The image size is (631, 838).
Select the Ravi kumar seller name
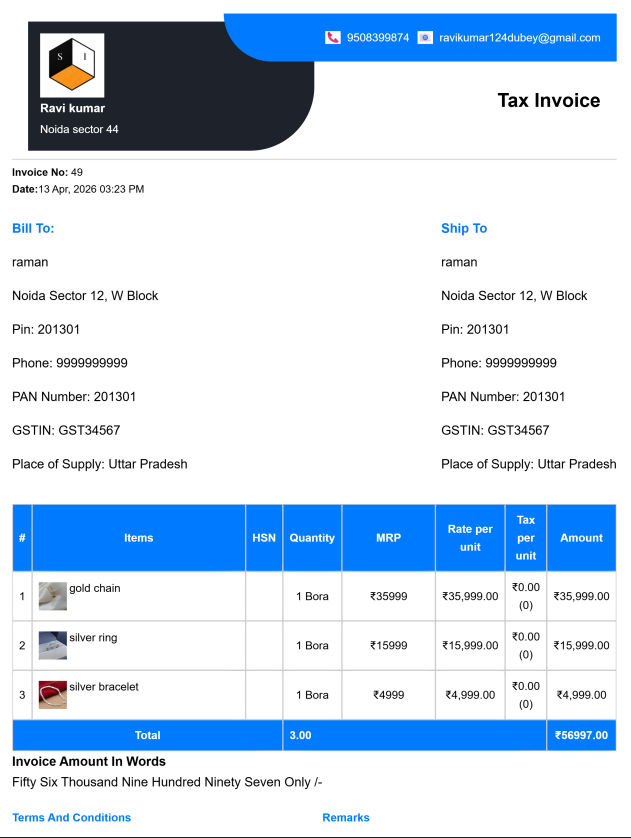73,108
